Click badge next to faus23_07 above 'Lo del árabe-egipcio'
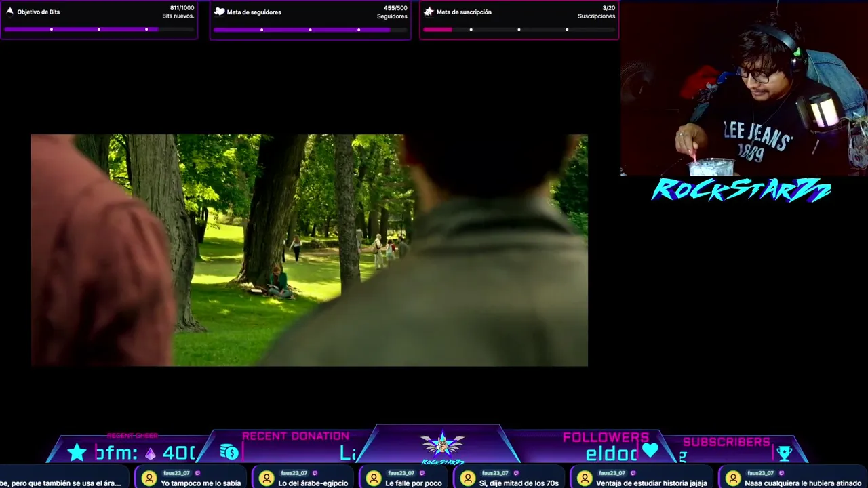 click(x=315, y=473)
